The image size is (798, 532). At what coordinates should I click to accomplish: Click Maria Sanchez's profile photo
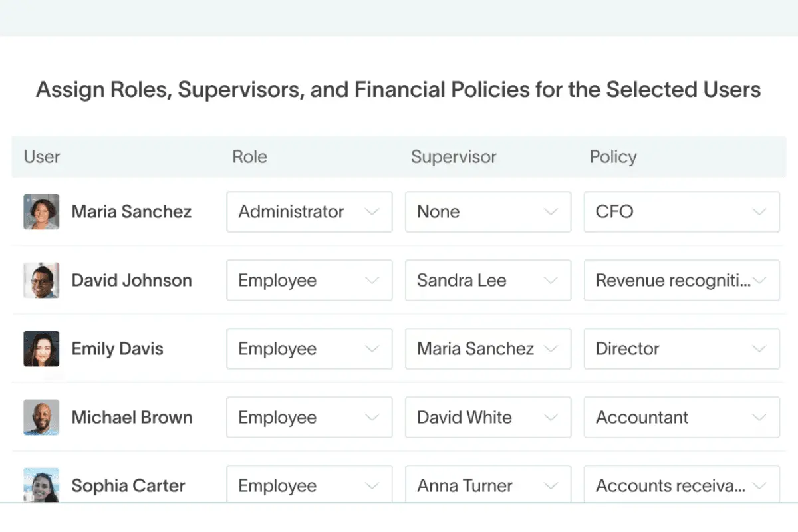[41, 211]
